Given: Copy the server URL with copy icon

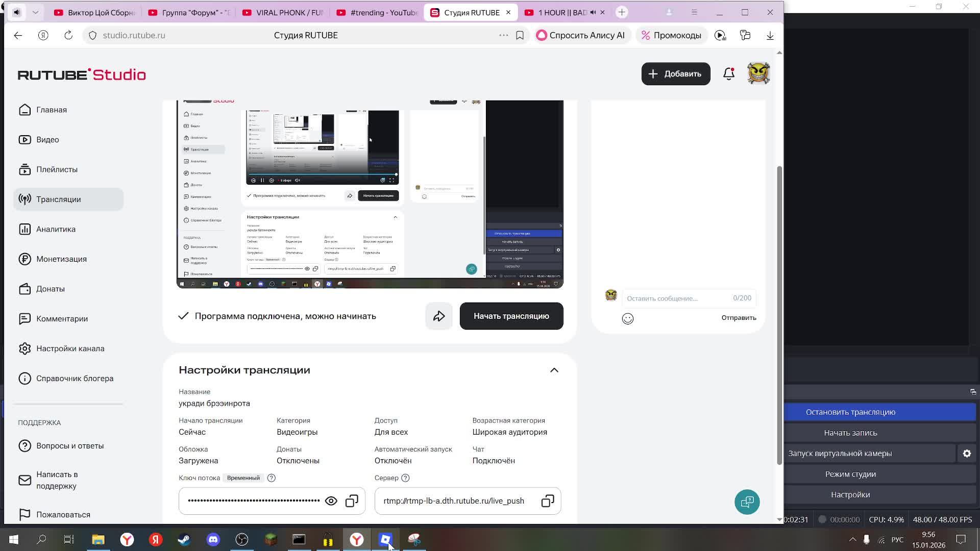Looking at the screenshot, I should 548,501.
